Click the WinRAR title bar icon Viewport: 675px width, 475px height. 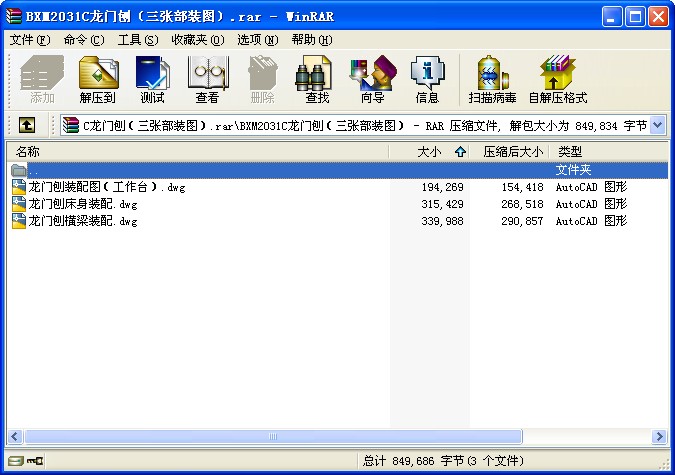point(14,16)
